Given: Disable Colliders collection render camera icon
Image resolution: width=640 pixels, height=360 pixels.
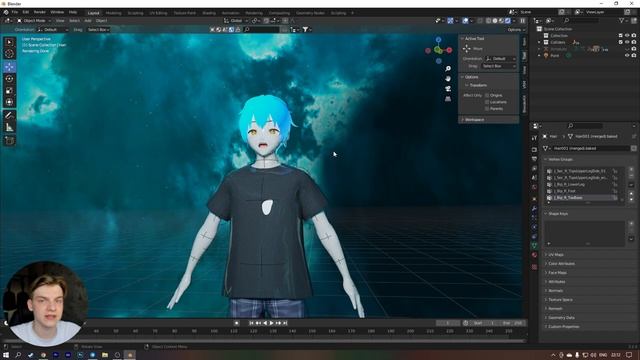Looking at the screenshot, I should coord(633,42).
